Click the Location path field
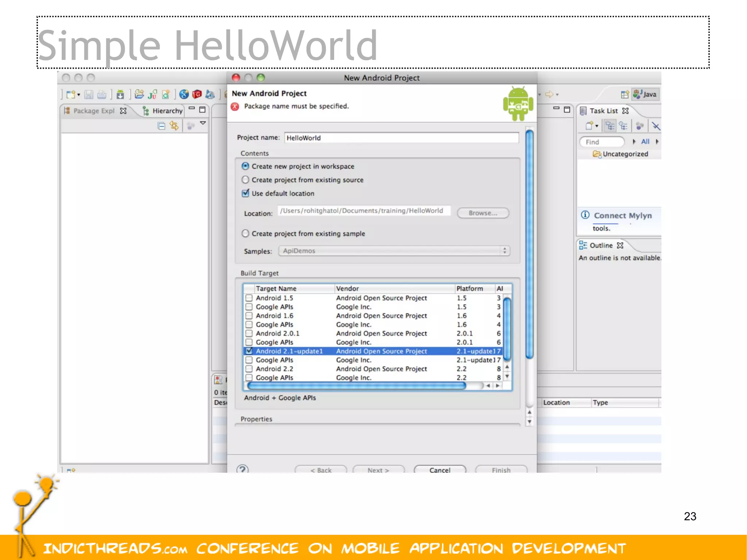 click(364, 211)
